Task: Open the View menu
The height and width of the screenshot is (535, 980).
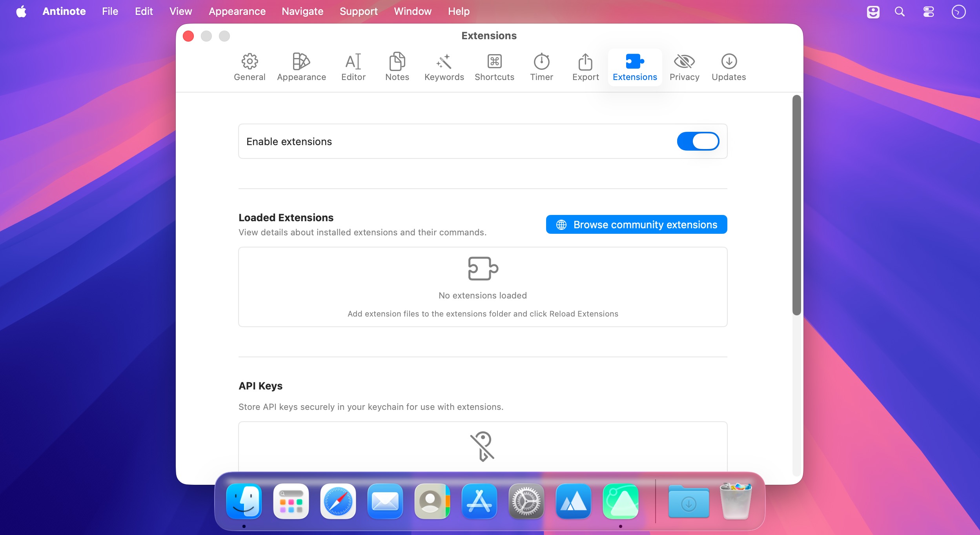Action: point(180,11)
